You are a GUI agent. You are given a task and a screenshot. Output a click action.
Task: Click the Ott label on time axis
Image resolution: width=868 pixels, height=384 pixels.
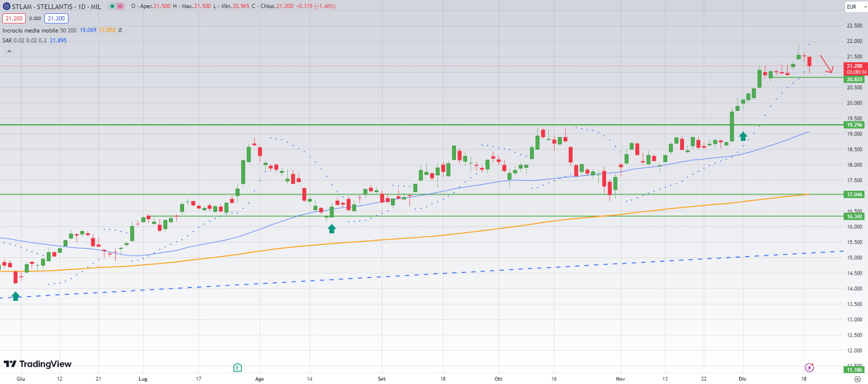tap(499, 379)
